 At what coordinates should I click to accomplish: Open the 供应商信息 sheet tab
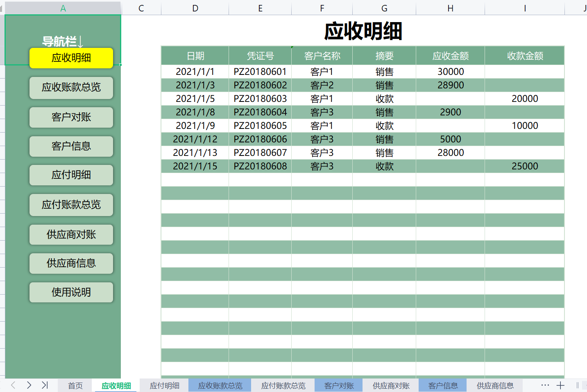click(x=495, y=385)
